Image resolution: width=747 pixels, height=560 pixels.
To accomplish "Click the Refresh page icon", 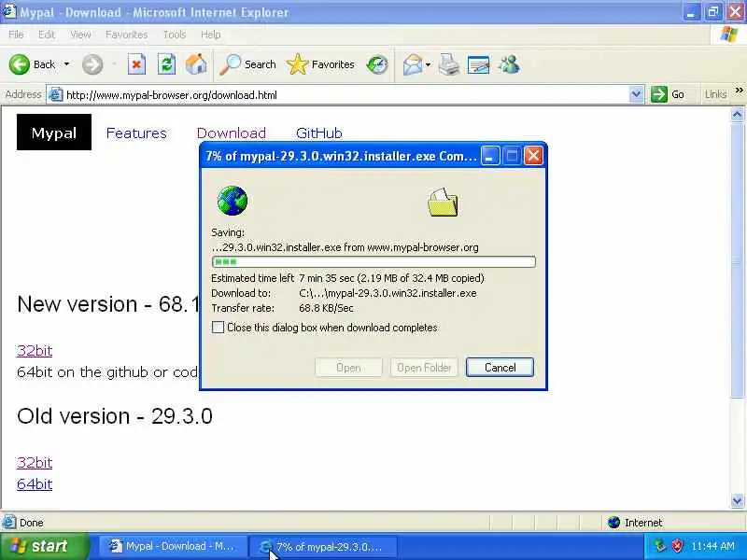I will coord(166,64).
